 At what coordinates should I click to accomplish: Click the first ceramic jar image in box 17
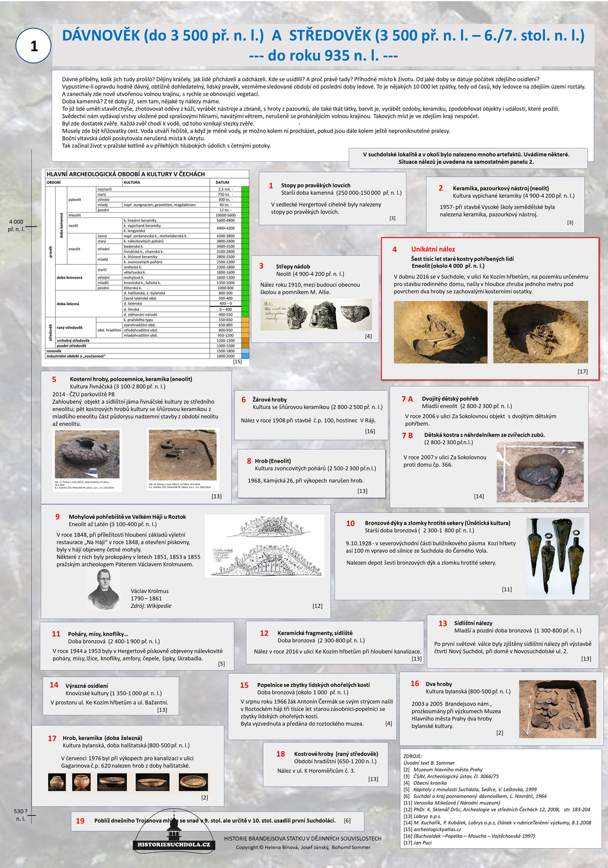(57, 783)
